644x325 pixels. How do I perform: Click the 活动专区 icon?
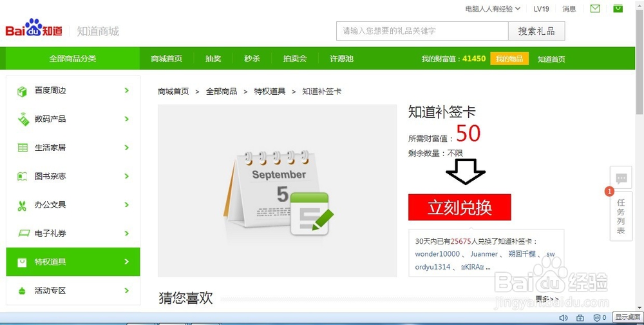tap(22, 291)
